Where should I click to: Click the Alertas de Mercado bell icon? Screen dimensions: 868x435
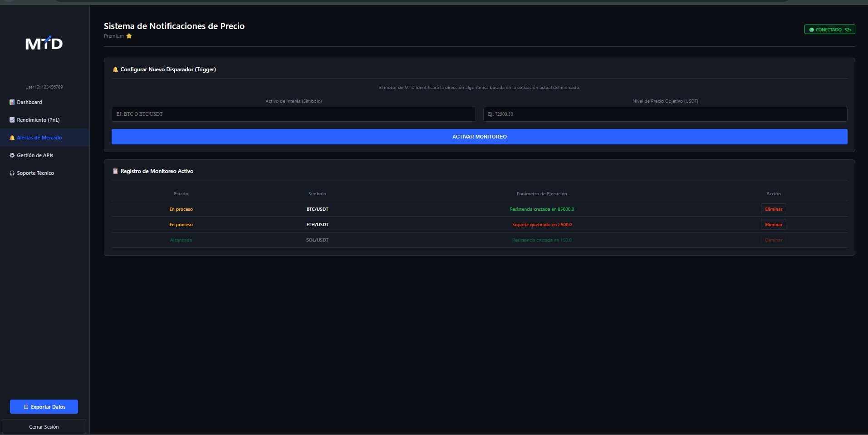[x=12, y=138]
